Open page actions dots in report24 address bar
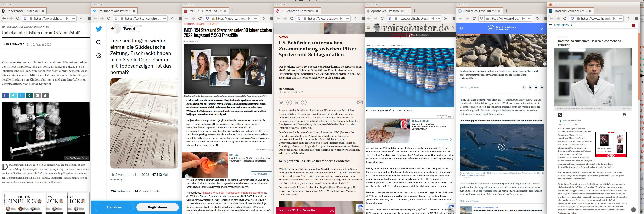This screenshot has width=644, height=214. [256, 18]
